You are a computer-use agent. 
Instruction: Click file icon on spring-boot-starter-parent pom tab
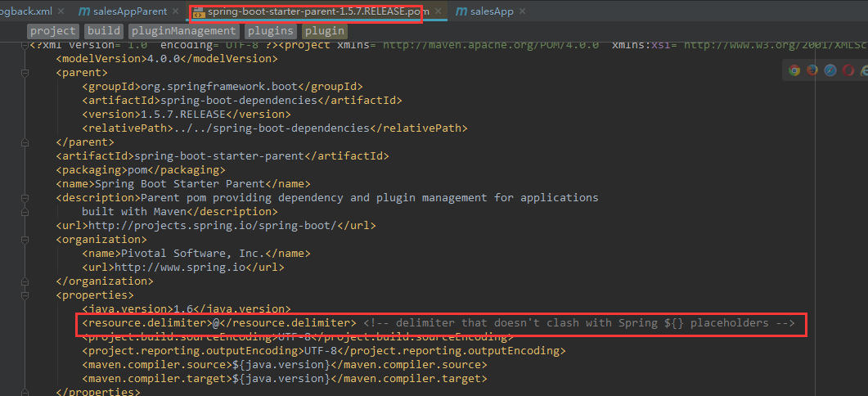point(200,11)
